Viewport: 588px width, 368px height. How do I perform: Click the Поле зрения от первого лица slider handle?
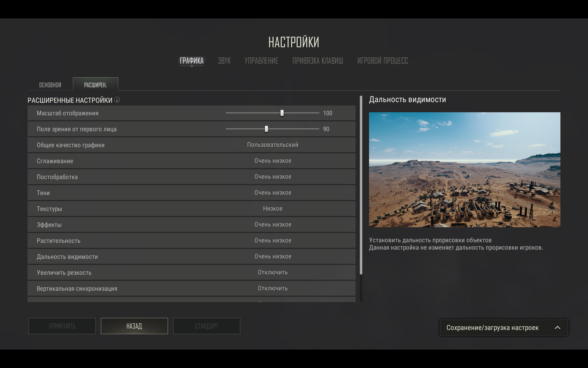click(x=266, y=129)
